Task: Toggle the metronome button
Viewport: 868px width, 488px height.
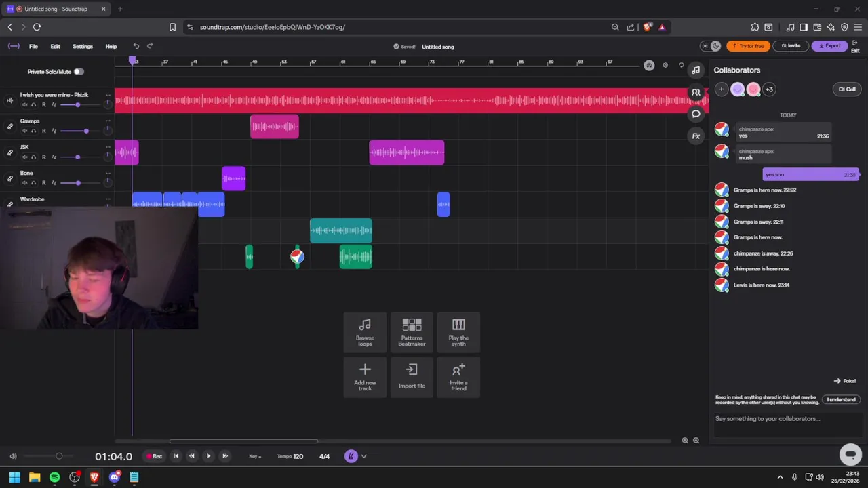Action: 351,456
